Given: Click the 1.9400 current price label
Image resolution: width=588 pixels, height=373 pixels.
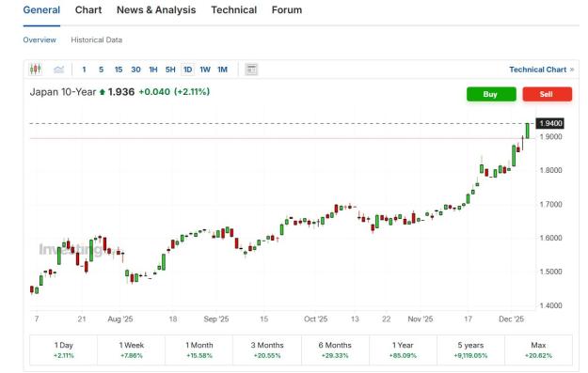Looking at the screenshot, I should click(x=550, y=124).
